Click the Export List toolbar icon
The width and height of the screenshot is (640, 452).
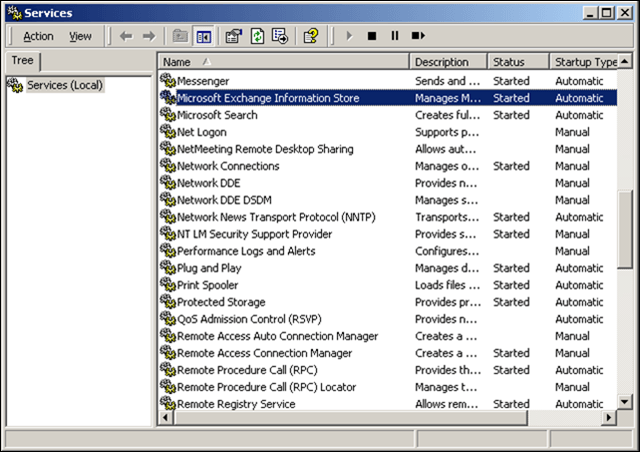point(280,36)
